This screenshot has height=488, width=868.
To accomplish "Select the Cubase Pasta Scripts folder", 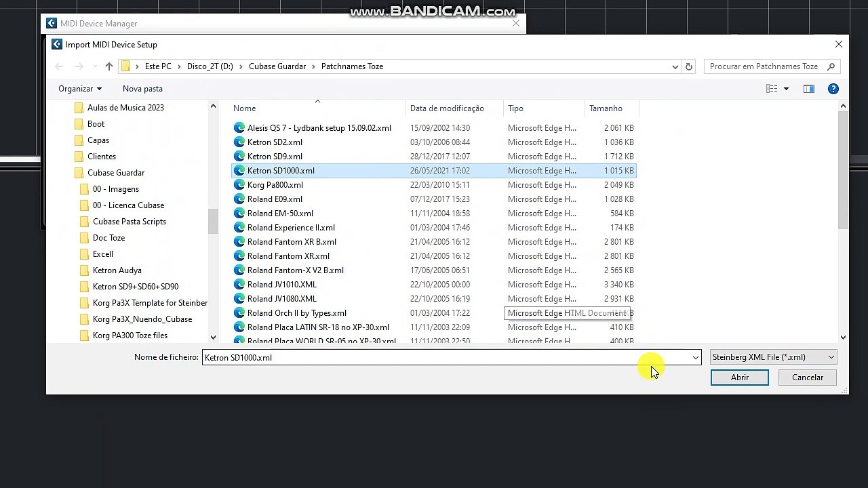I will (130, 222).
